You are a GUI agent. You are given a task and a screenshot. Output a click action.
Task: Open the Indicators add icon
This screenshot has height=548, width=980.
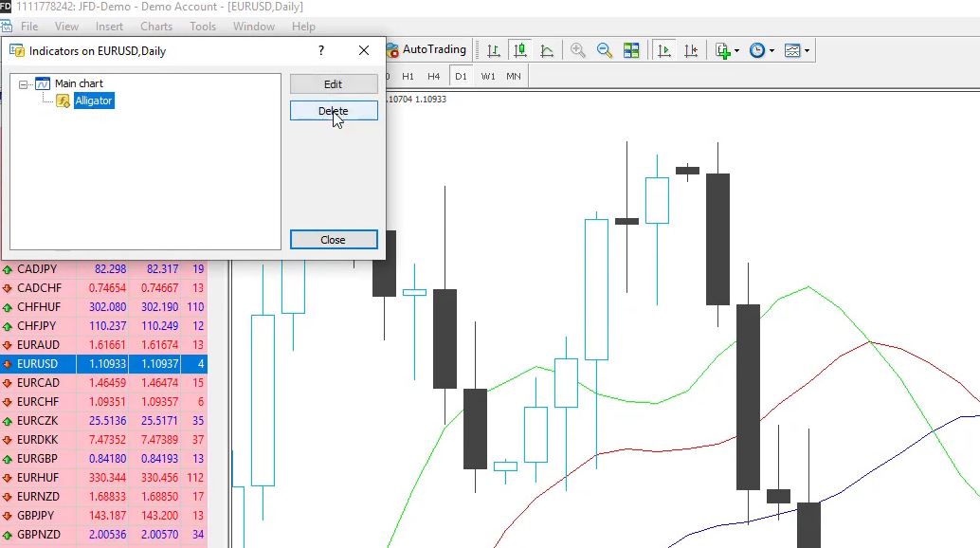point(722,49)
